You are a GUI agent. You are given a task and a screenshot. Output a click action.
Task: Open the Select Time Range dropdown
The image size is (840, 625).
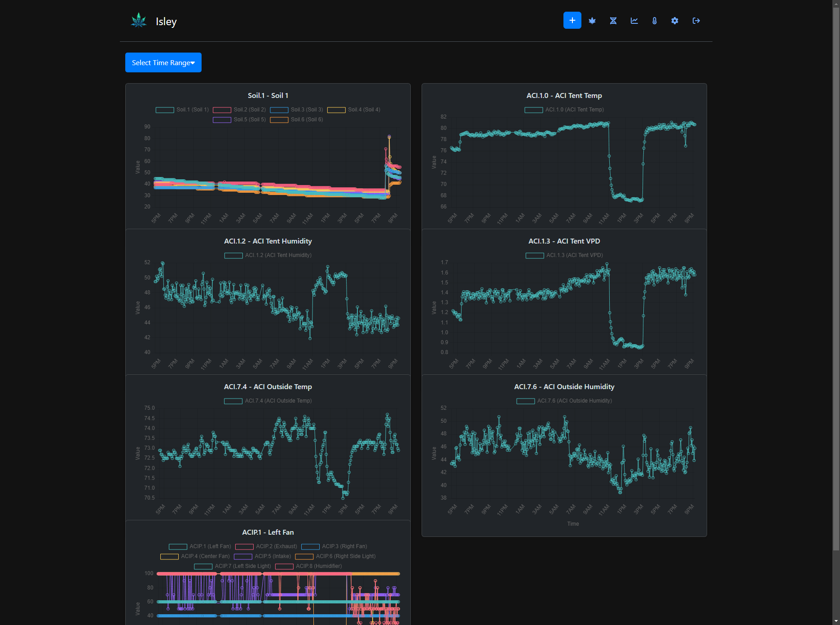point(163,62)
